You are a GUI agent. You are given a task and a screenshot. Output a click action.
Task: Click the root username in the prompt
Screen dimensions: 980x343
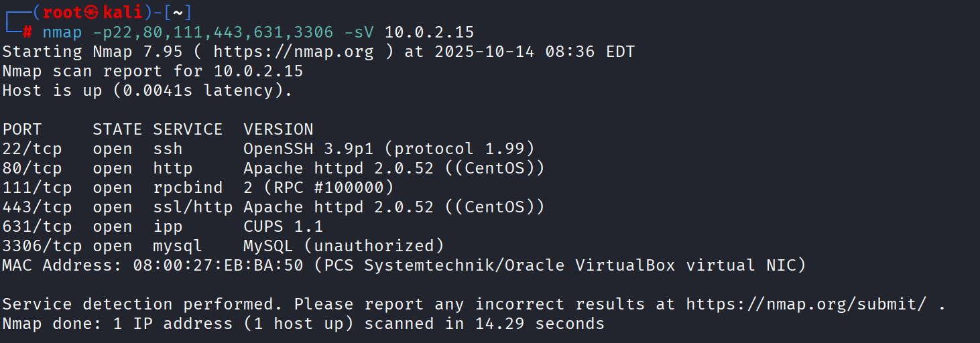coord(62,12)
